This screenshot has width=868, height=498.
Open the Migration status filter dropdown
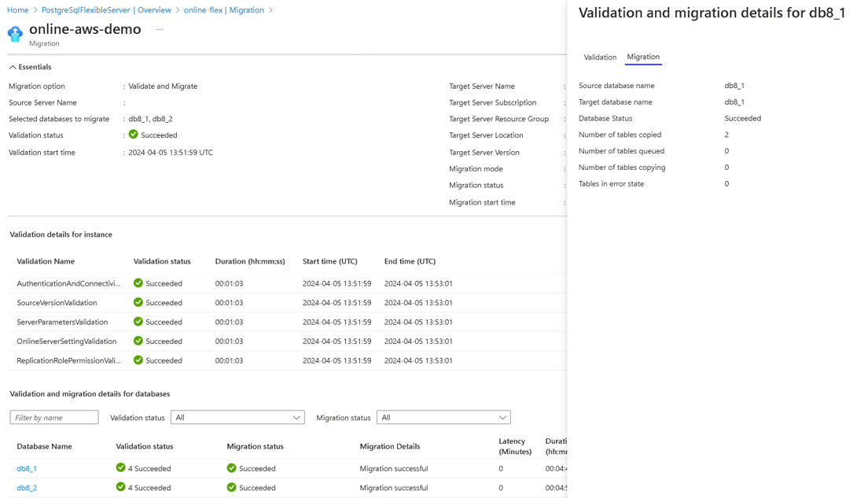(443, 417)
